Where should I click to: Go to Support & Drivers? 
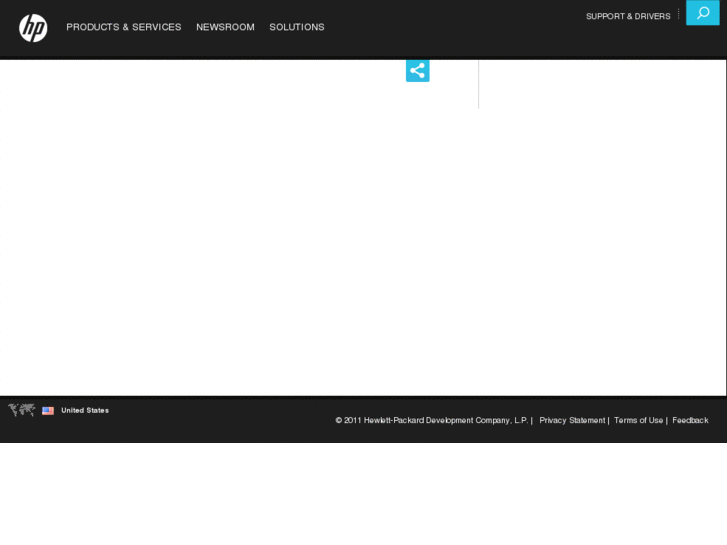[628, 16]
